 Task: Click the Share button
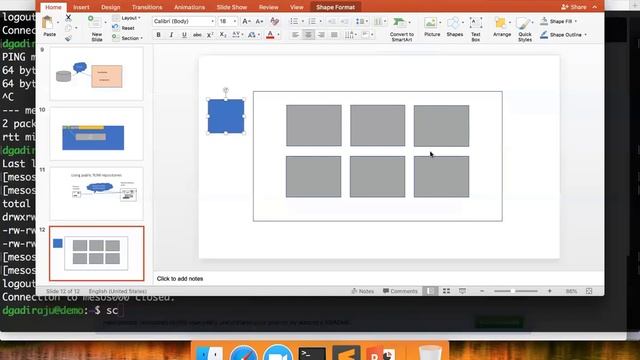[x=574, y=7]
